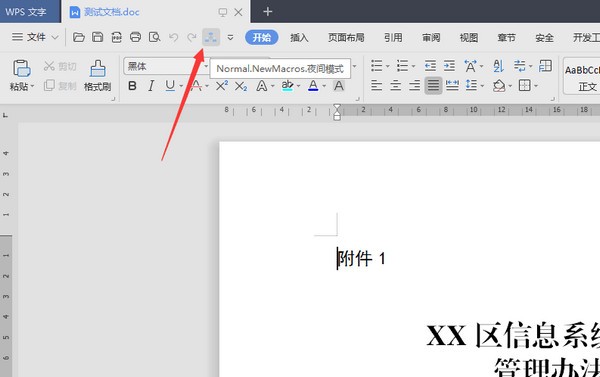Open a new tab with plus
600x377 pixels.
pos(268,12)
